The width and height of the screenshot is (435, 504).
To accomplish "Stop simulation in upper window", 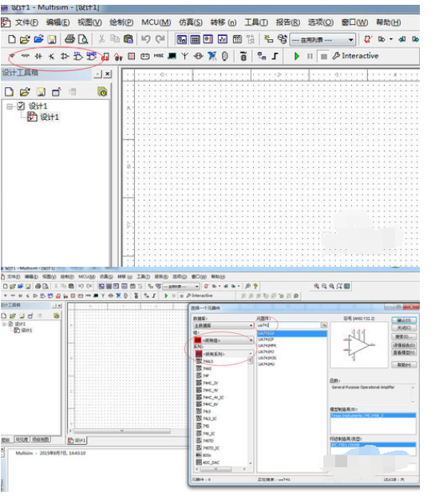I will pyautogui.click(x=324, y=57).
